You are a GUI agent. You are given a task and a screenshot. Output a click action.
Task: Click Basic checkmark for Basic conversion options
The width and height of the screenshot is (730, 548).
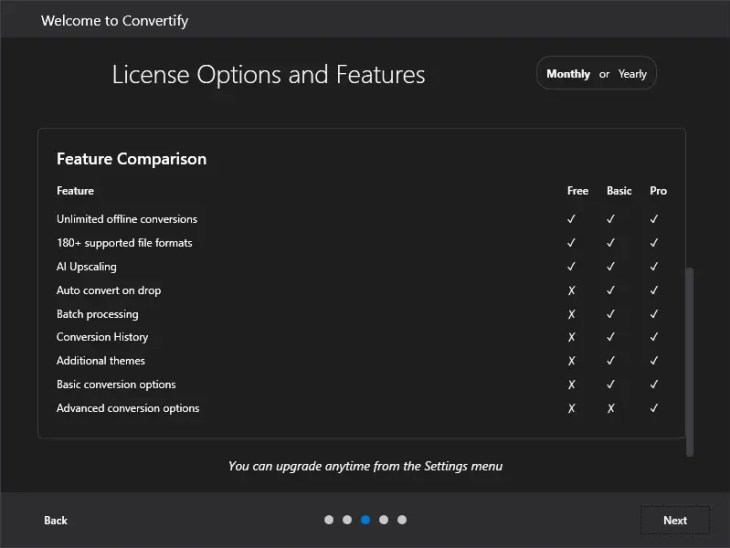(x=610, y=385)
